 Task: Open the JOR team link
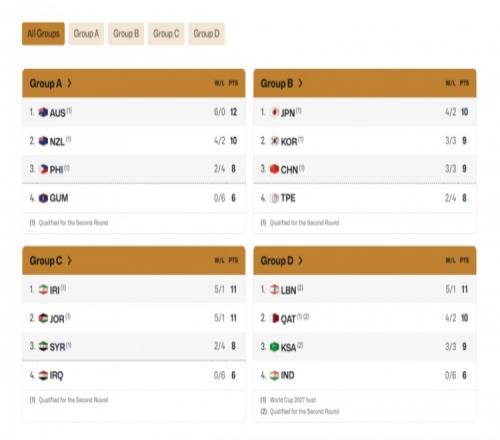click(57, 319)
